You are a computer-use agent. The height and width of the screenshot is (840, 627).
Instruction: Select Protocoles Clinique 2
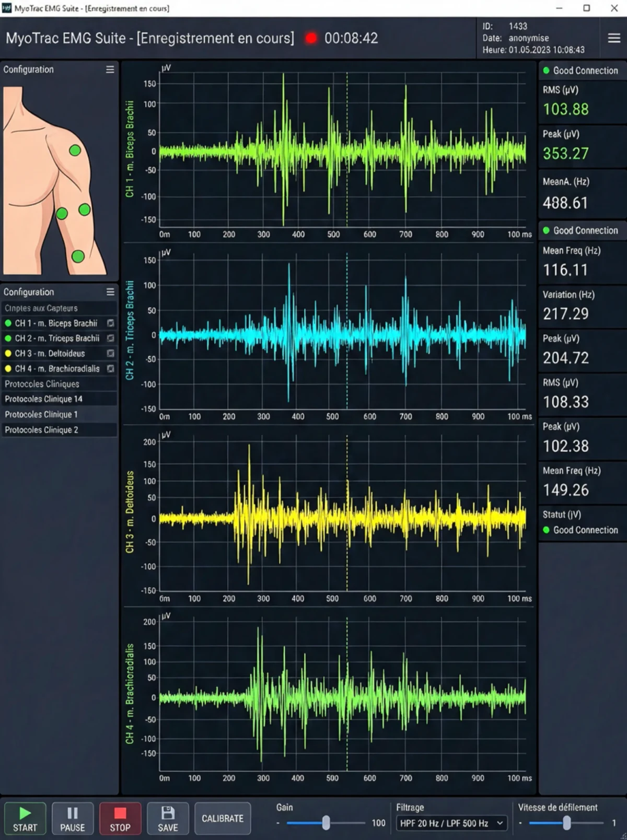pos(59,430)
